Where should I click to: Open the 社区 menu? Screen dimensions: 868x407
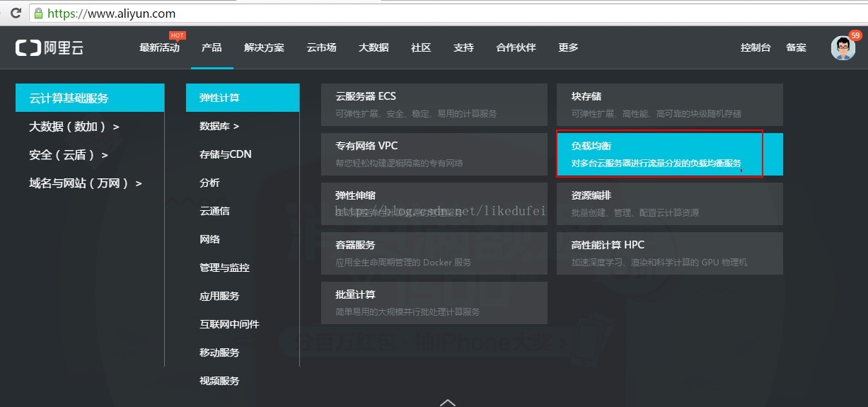pos(421,47)
